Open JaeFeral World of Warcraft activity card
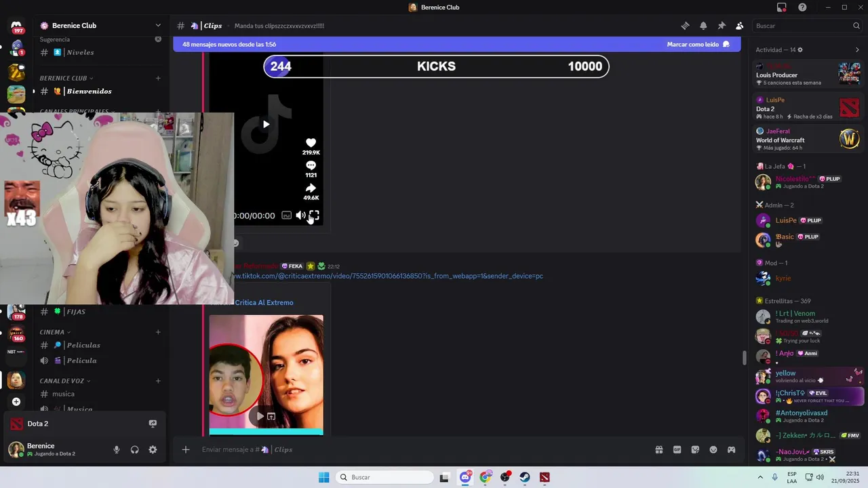Viewport: 868px width, 488px height. (808, 139)
